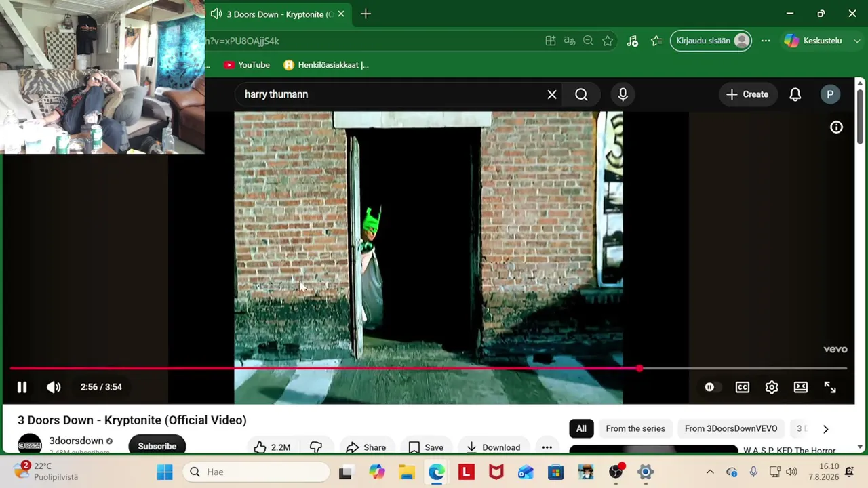Viewport: 868px width, 488px height.
Task: Open YouTube notifications bell
Action: (795, 94)
